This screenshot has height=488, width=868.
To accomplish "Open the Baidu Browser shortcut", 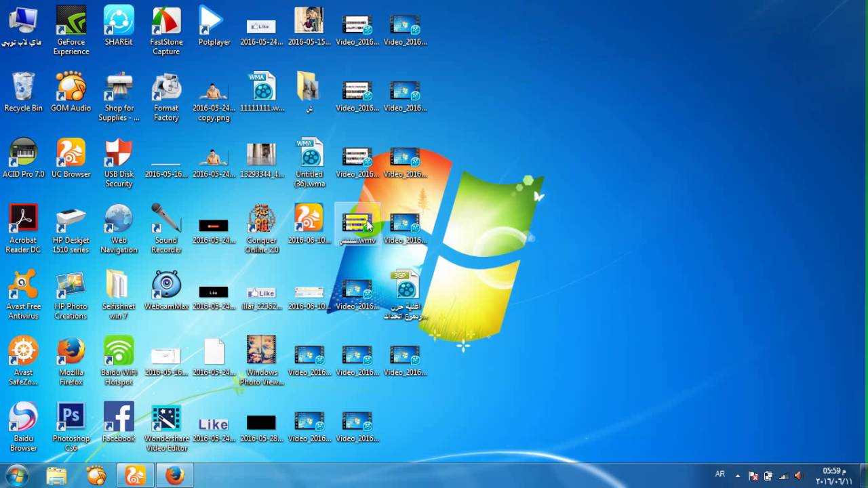I will pyautogui.click(x=23, y=427).
